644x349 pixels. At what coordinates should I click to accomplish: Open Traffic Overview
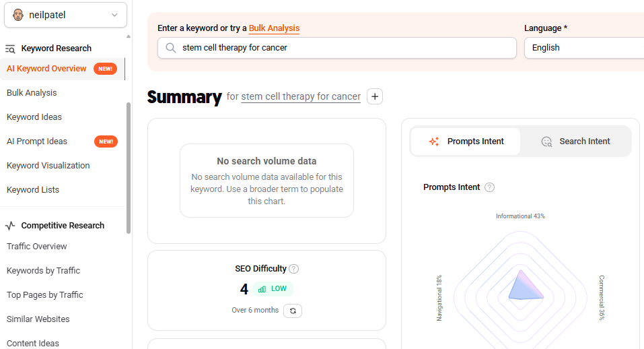[x=36, y=246]
